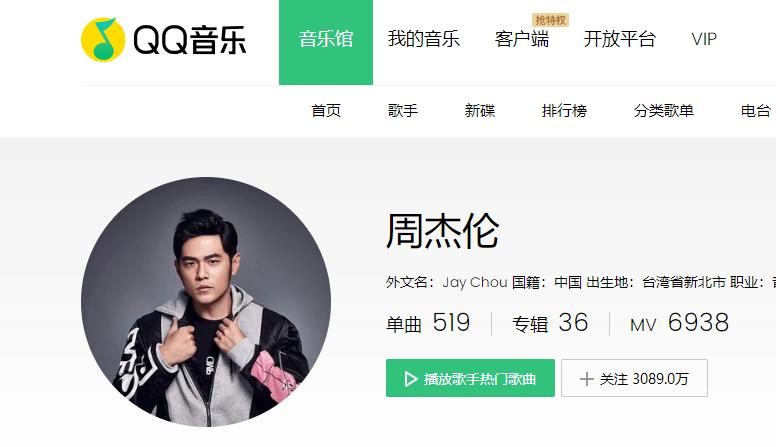Click the plus icon beside 关注

586,379
